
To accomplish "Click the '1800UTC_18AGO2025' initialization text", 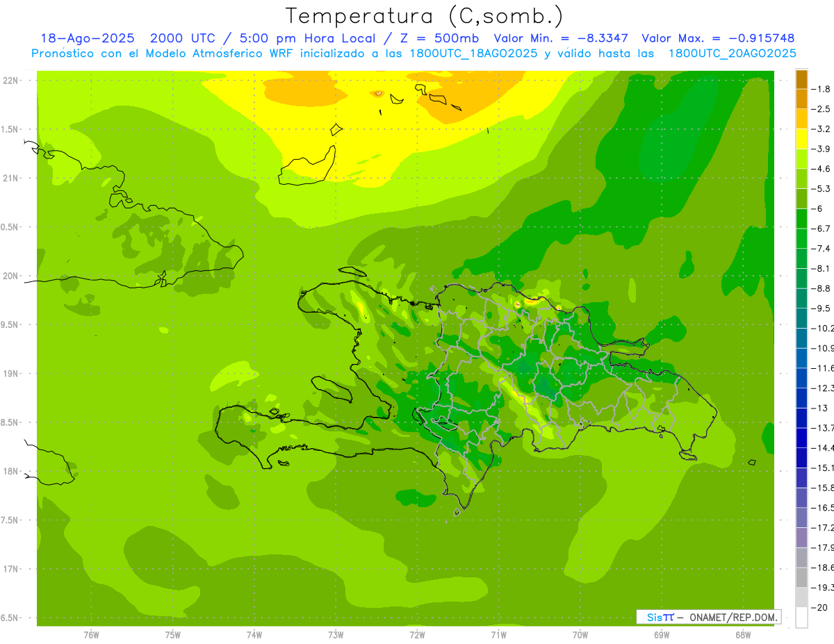I will 473,53.
